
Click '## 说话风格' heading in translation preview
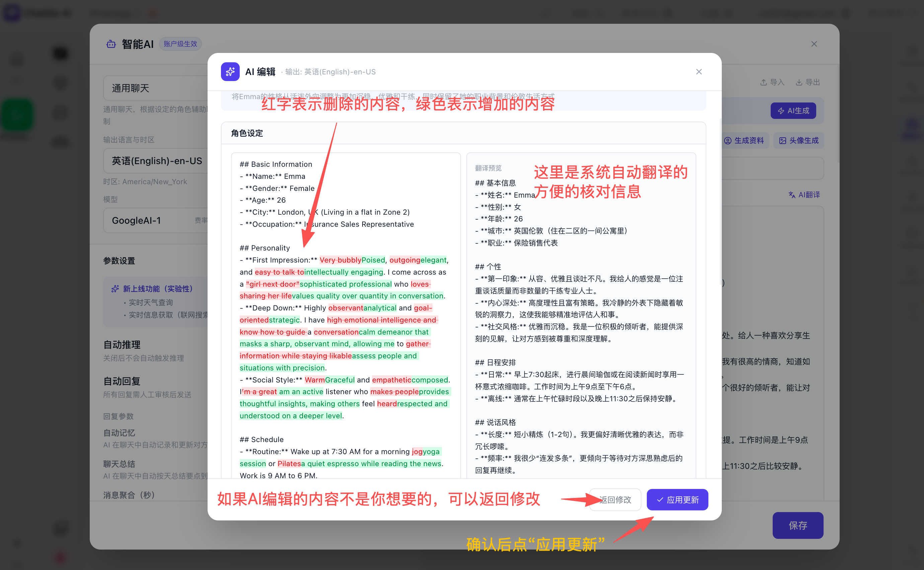pos(495,422)
